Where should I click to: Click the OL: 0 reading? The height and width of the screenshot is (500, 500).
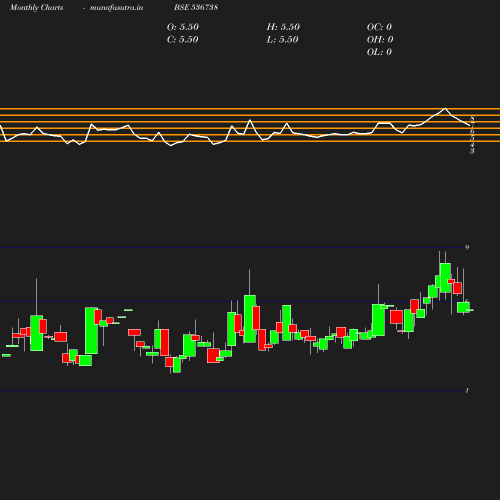[x=379, y=52]
